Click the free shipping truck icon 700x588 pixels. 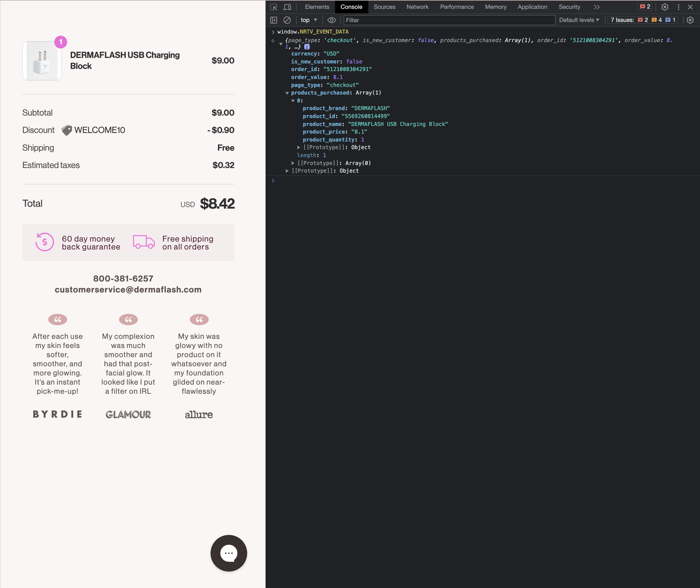(144, 242)
